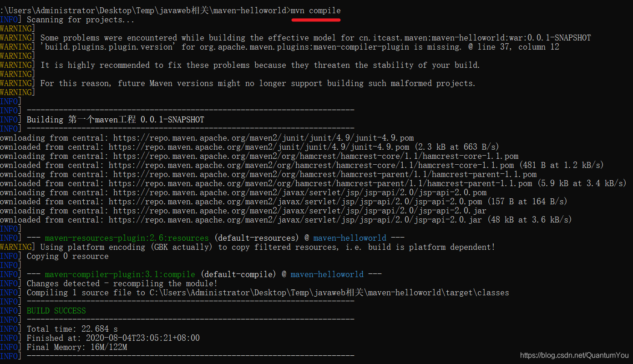The image size is (633, 364).
Task: Click the Downloading junit-4.9.pom URL line
Action: tap(207, 138)
